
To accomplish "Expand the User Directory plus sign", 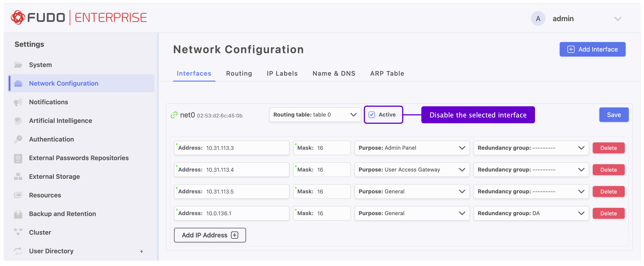I will click(141, 251).
